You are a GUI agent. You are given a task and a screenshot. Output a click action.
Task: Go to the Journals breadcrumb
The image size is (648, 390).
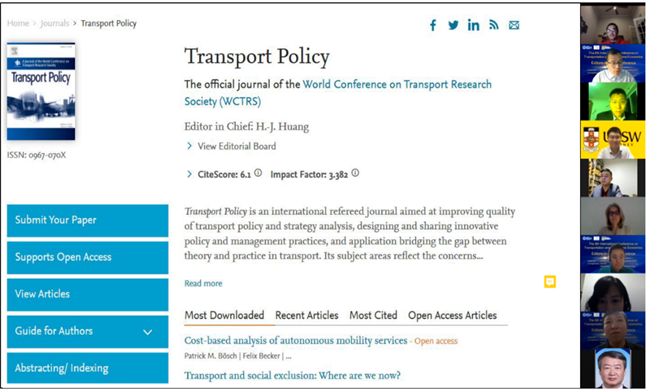(55, 24)
